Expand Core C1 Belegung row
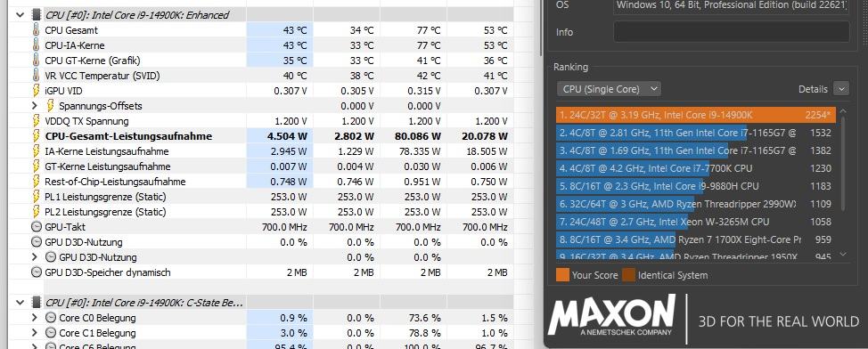Image resolution: width=868 pixels, height=349 pixels. click(35, 333)
